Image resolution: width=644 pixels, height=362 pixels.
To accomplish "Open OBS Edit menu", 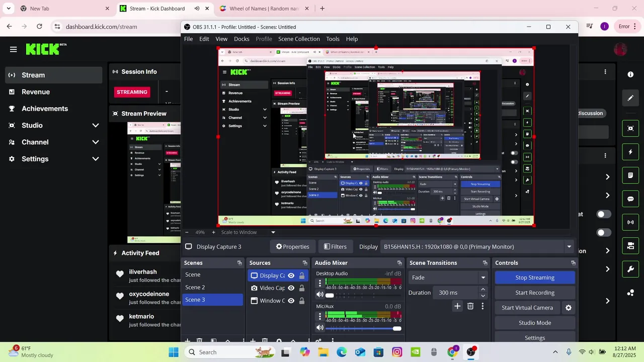I will coord(204,39).
